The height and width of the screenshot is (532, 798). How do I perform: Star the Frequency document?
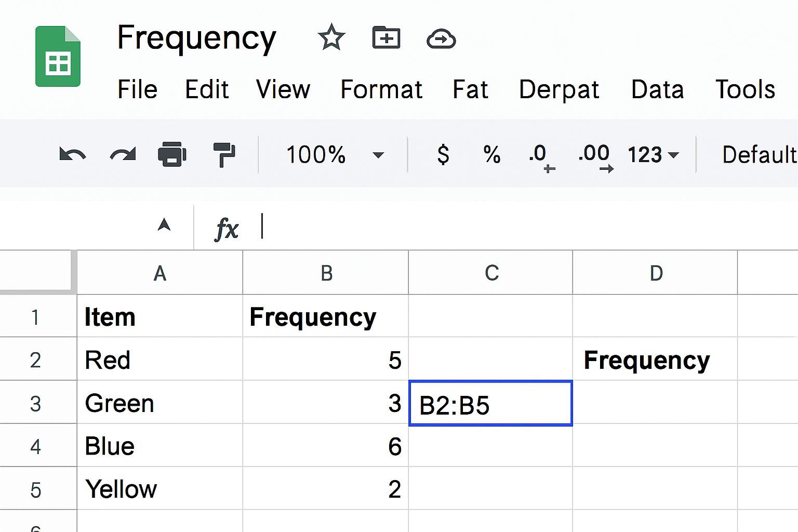[331, 38]
